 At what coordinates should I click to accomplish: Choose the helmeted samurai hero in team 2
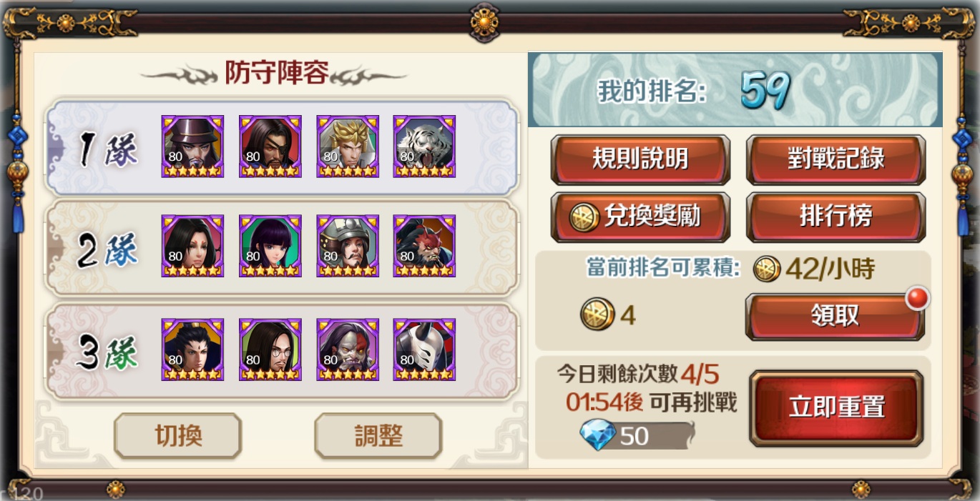click(x=347, y=246)
